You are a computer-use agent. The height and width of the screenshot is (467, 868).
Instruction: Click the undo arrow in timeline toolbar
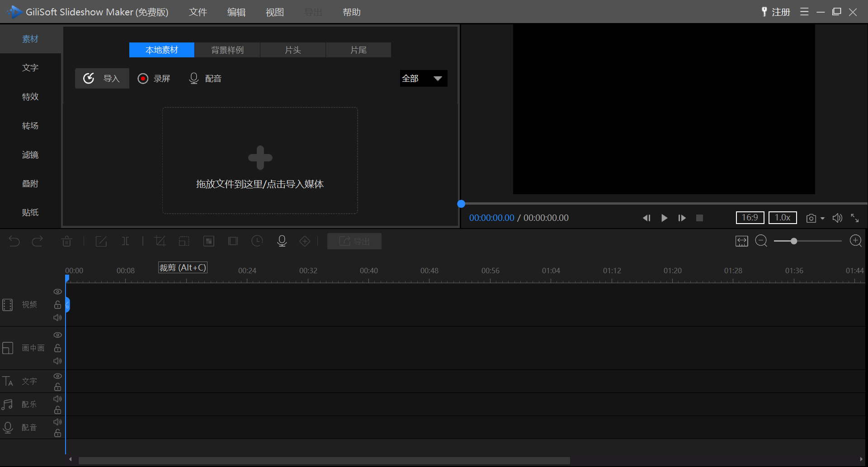14,241
